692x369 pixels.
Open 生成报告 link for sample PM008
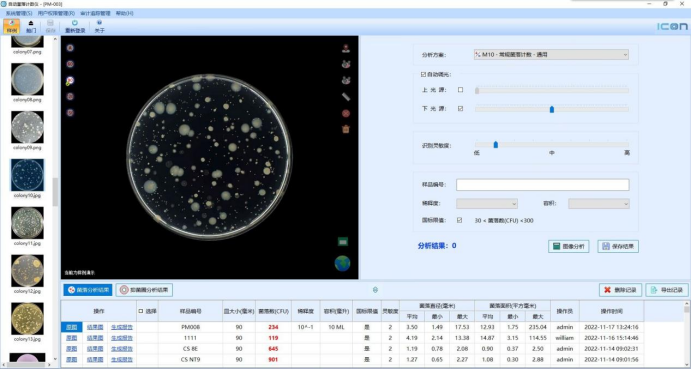pos(122,327)
